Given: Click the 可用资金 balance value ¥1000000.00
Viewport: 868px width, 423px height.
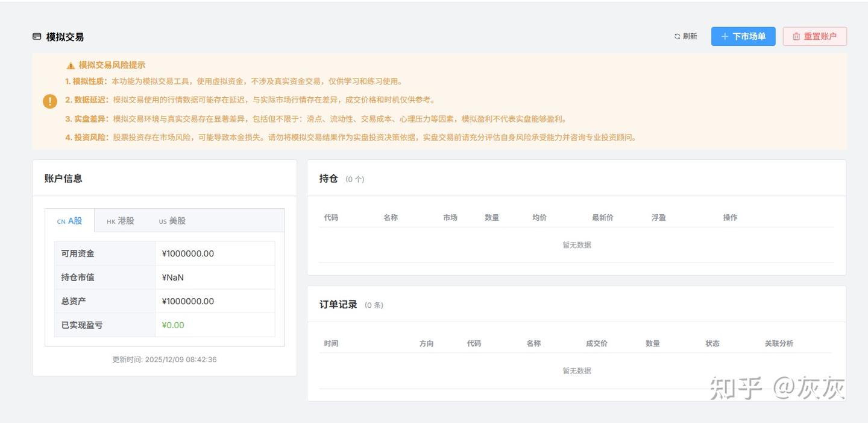Looking at the screenshot, I should coord(187,253).
